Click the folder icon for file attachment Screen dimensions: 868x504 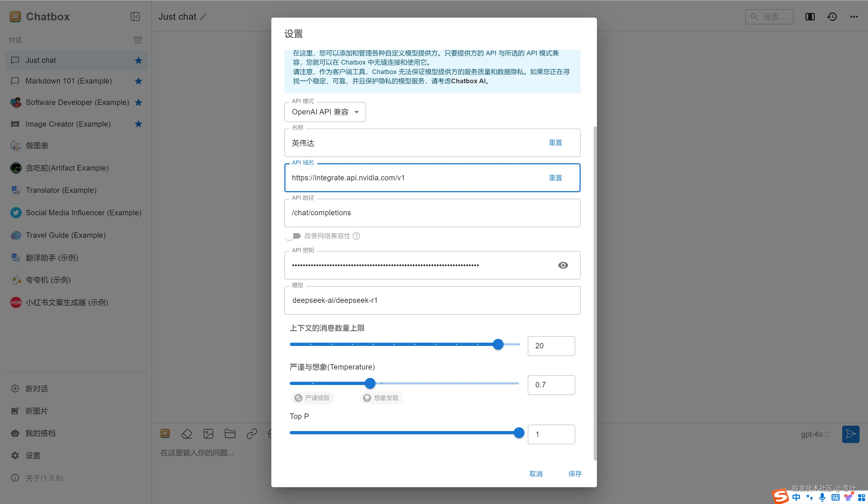click(x=230, y=434)
